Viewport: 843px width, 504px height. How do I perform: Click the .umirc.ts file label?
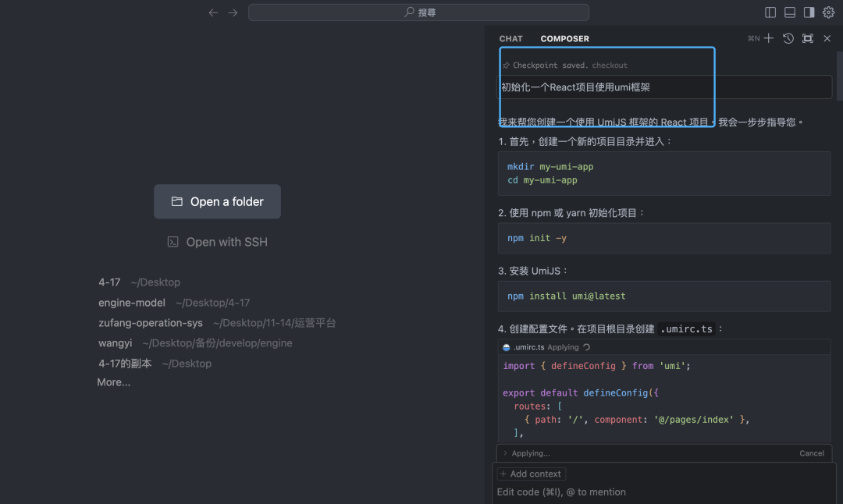pos(528,347)
